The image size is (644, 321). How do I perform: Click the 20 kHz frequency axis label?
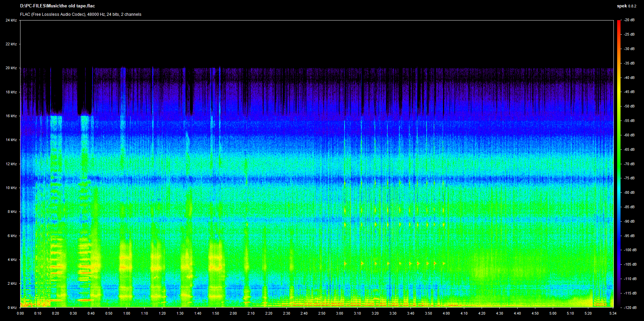click(x=11, y=68)
